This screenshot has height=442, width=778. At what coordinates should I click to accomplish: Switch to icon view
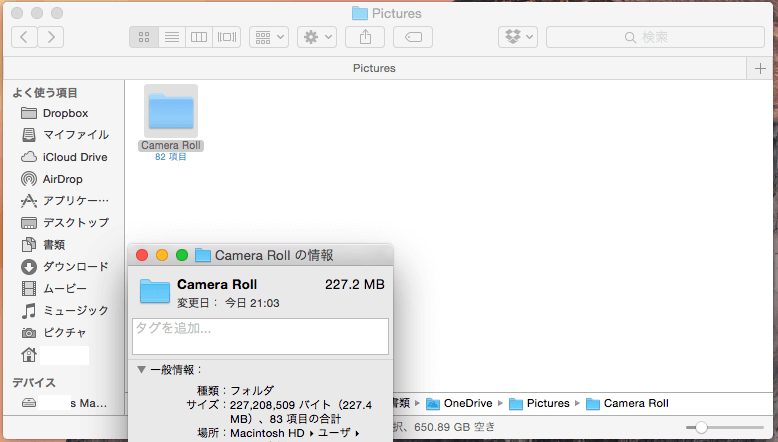(x=144, y=37)
